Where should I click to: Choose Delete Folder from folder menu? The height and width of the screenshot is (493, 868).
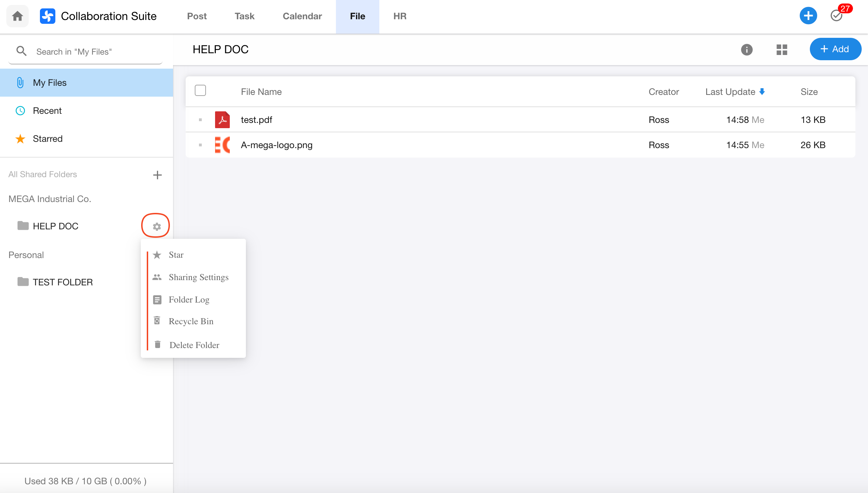[194, 345]
